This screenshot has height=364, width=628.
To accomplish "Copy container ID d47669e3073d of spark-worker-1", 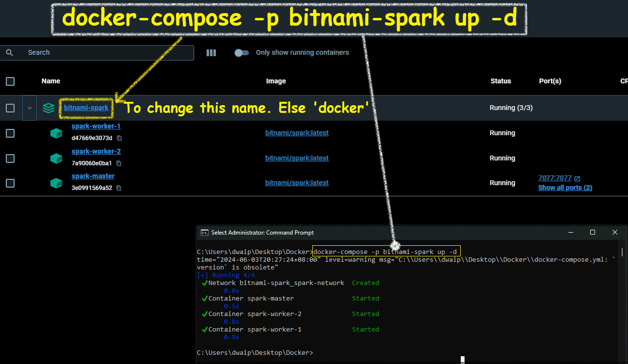I will (x=119, y=138).
